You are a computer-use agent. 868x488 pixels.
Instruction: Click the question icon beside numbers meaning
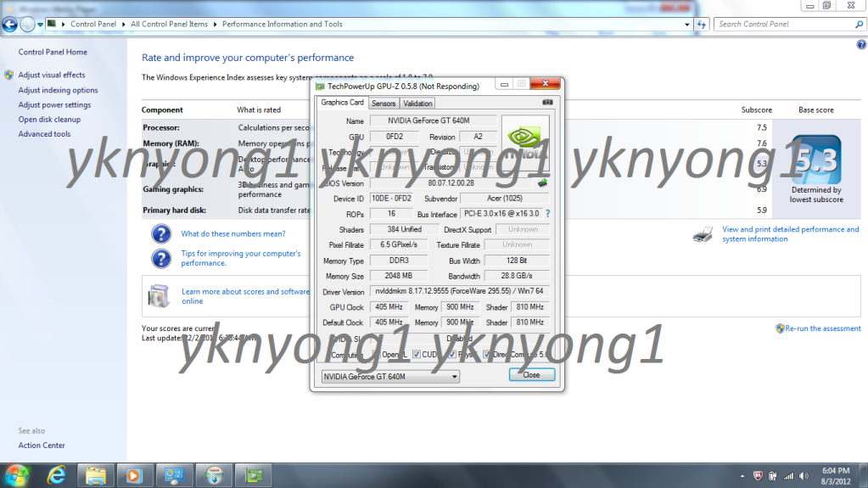coord(161,233)
